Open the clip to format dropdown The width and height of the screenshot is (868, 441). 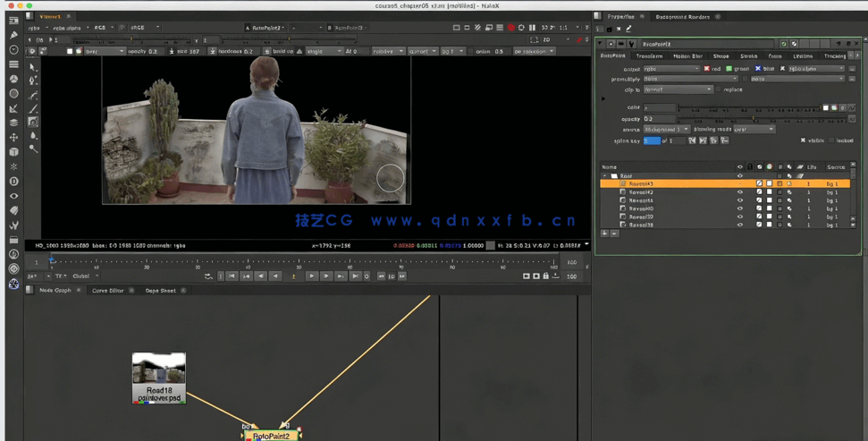(x=678, y=89)
